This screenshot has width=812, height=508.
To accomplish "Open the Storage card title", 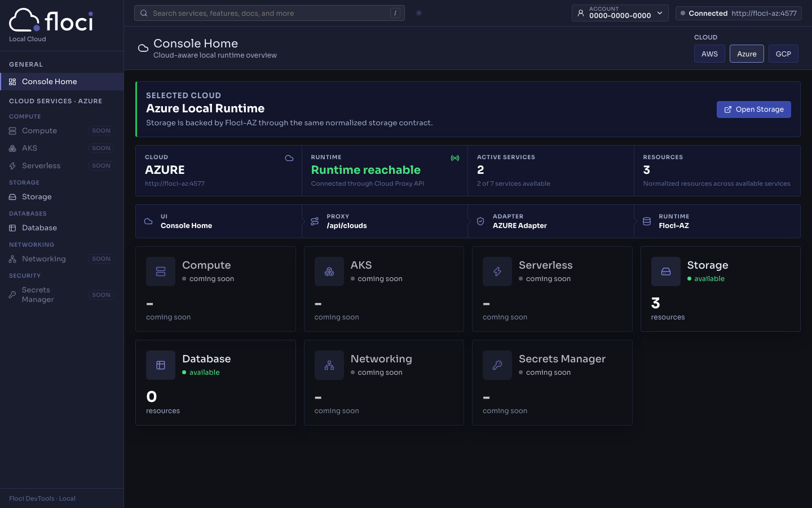I will 708,265.
